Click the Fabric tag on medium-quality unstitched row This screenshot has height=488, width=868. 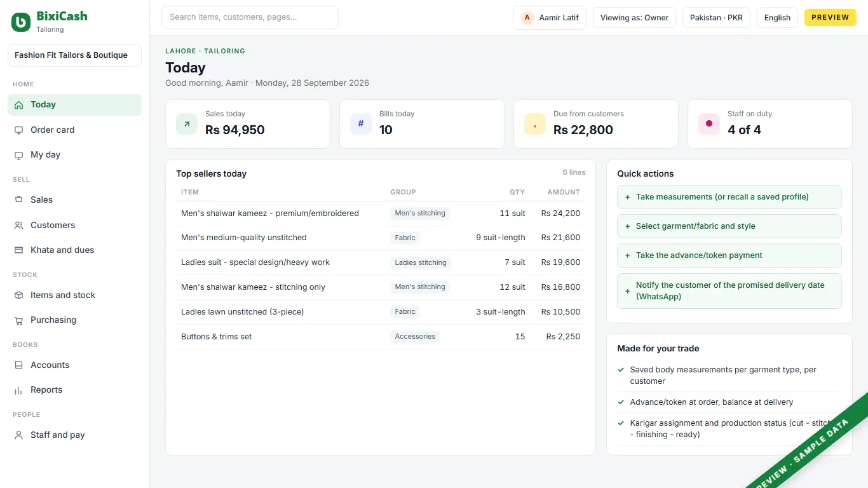405,238
